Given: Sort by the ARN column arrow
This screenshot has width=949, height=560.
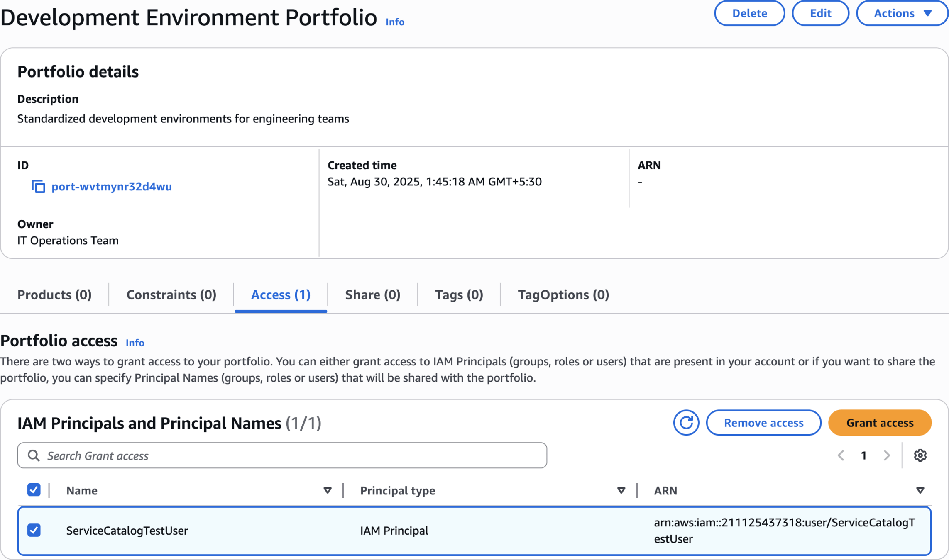Looking at the screenshot, I should 920,491.
